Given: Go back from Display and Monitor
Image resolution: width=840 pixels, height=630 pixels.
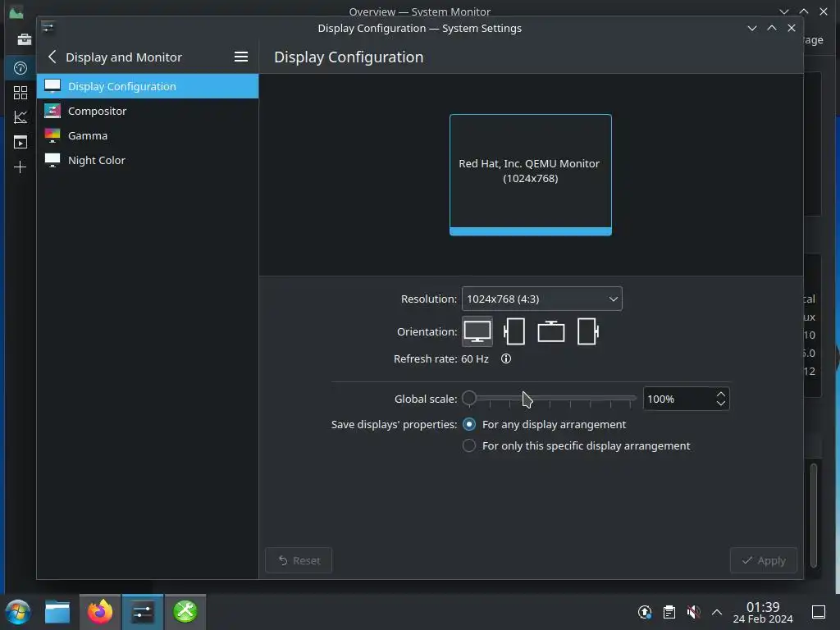Looking at the screenshot, I should (52, 57).
